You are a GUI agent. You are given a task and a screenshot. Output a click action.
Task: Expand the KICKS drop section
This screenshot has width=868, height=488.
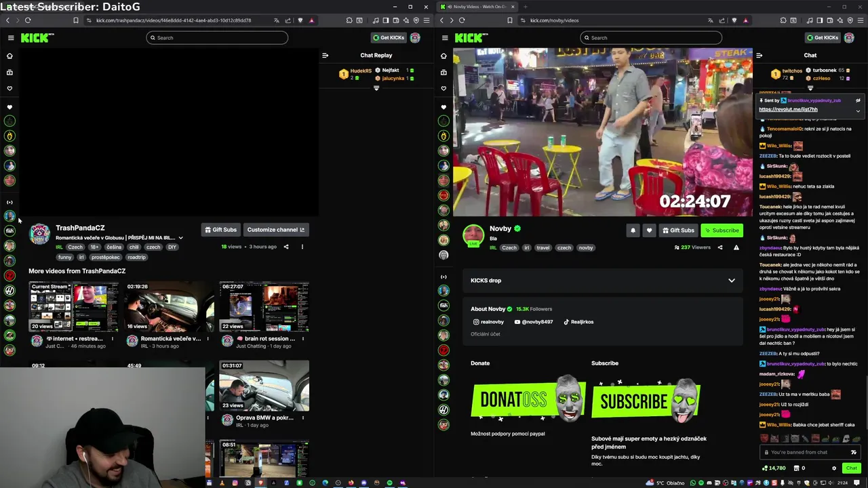[x=603, y=281]
